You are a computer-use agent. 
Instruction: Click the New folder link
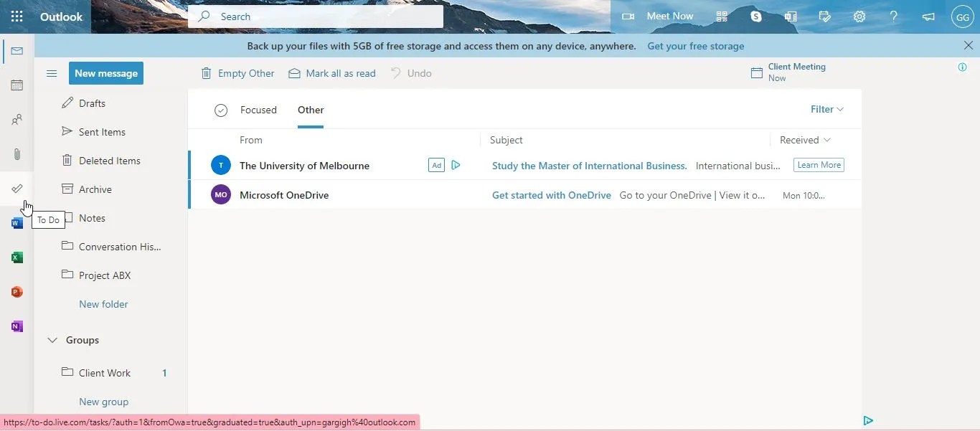pos(103,304)
